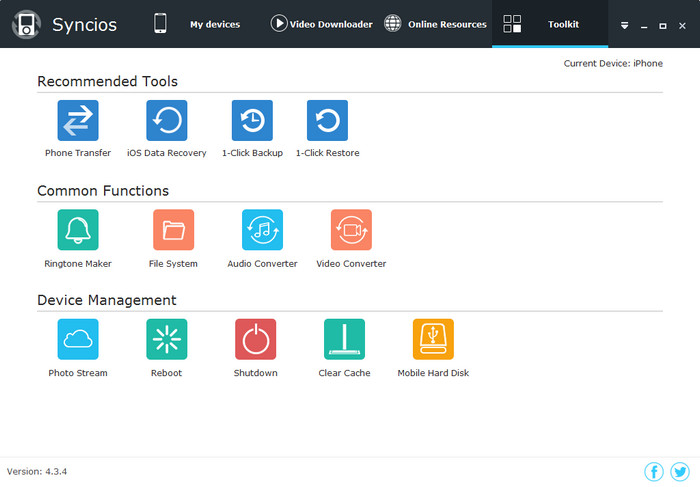Click the 1-Click Restore label
The height and width of the screenshot is (487, 700).
coord(327,153)
